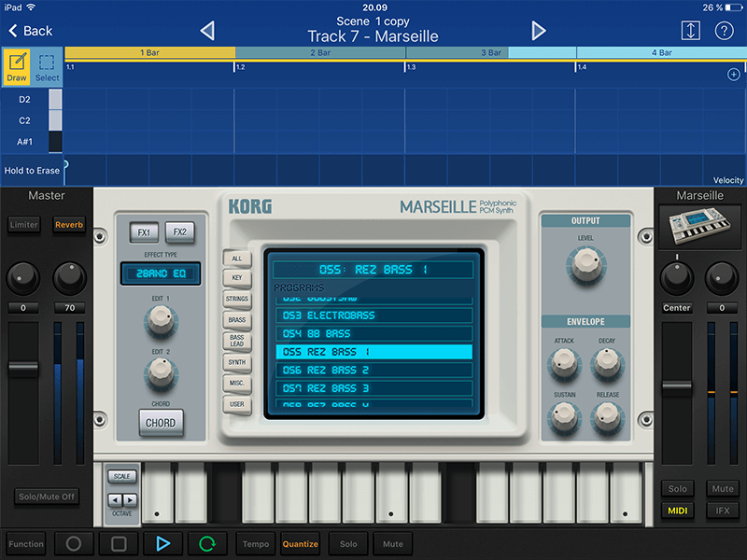Open the Function menu
This screenshot has height=560, width=747.
point(26,544)
